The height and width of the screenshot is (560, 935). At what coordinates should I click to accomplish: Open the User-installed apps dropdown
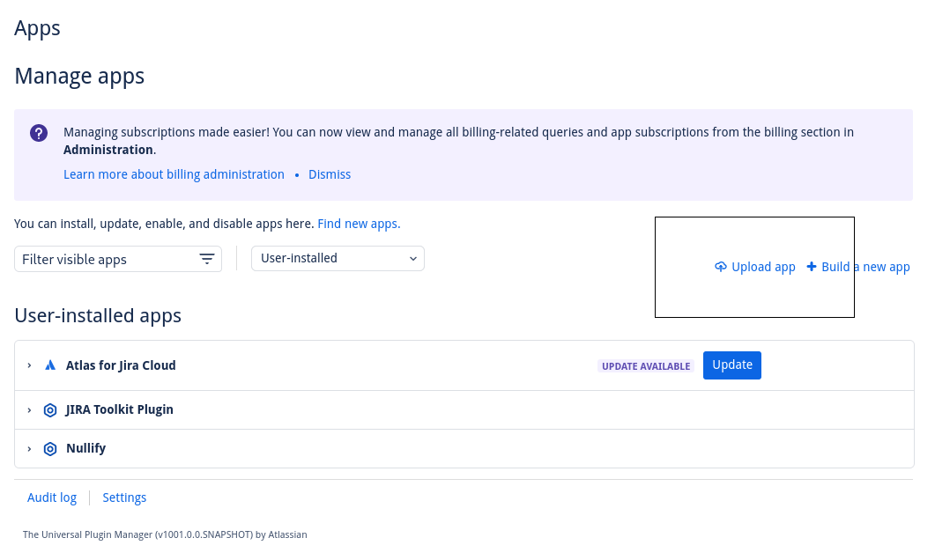coord(338,259)
